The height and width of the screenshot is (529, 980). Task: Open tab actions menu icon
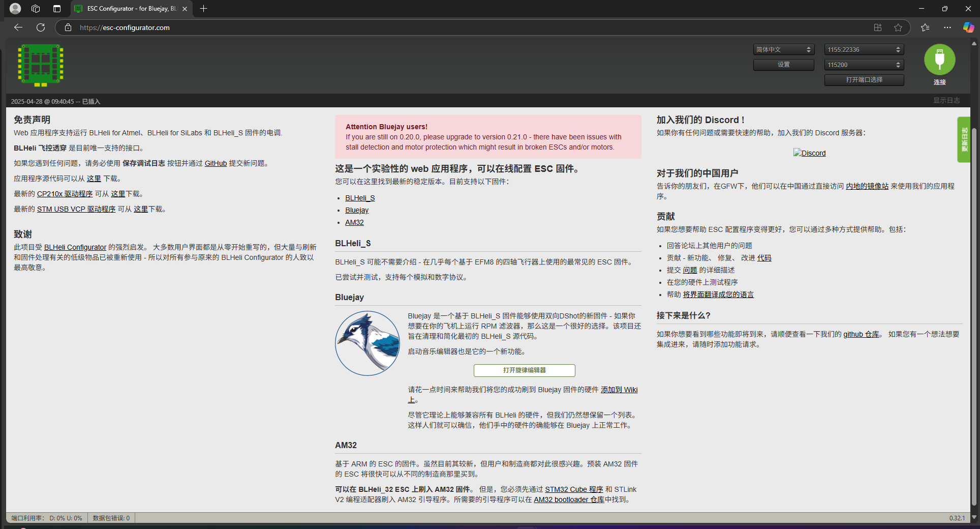(57, 9)
